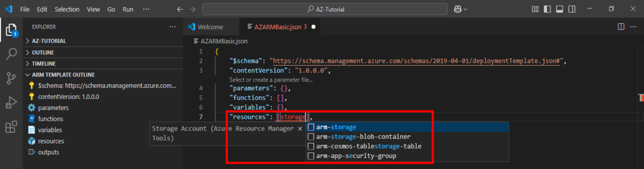Expand the OUTLINE section
Viewport: 644px width, 169px height.
(103, 52)
